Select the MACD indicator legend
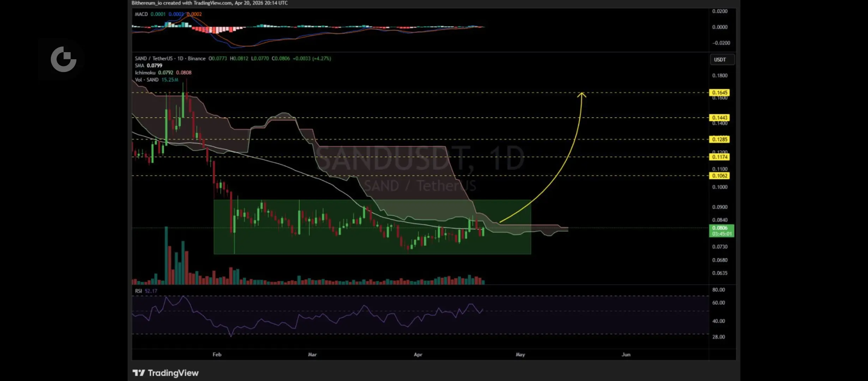This screenshot has width=868, height=381. point(141,14)
